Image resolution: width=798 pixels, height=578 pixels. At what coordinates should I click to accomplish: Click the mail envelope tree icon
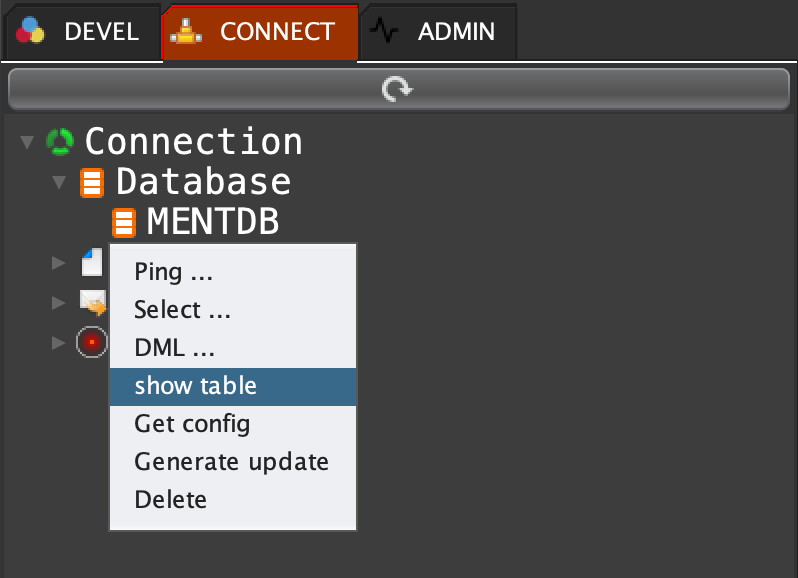(x=93, y=301)
